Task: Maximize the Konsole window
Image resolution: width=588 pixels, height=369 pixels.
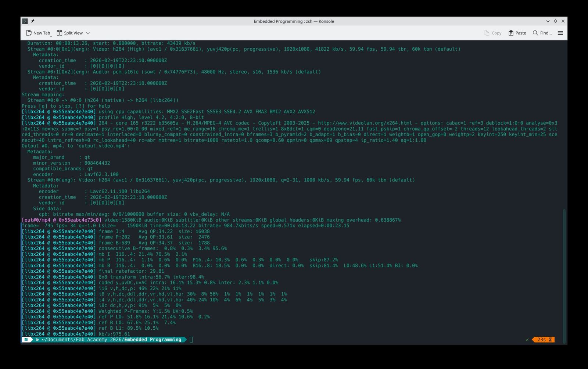Action: 555,21
